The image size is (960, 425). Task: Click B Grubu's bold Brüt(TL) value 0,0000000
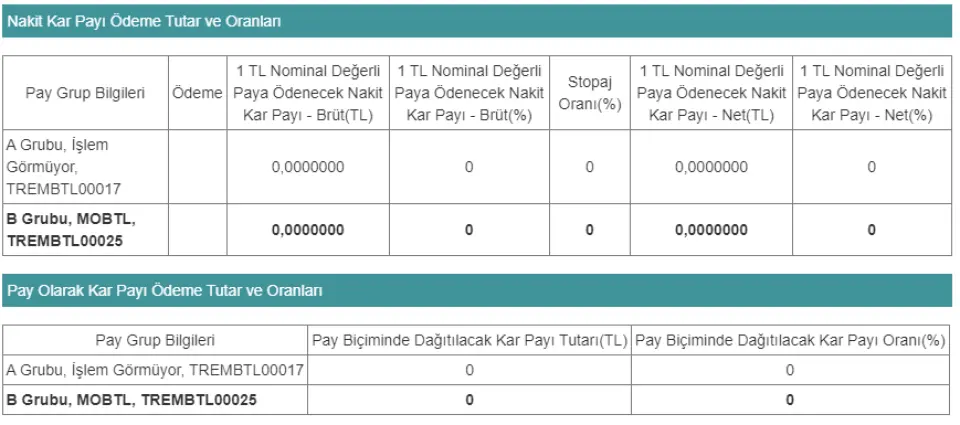(x=308, y=230)
